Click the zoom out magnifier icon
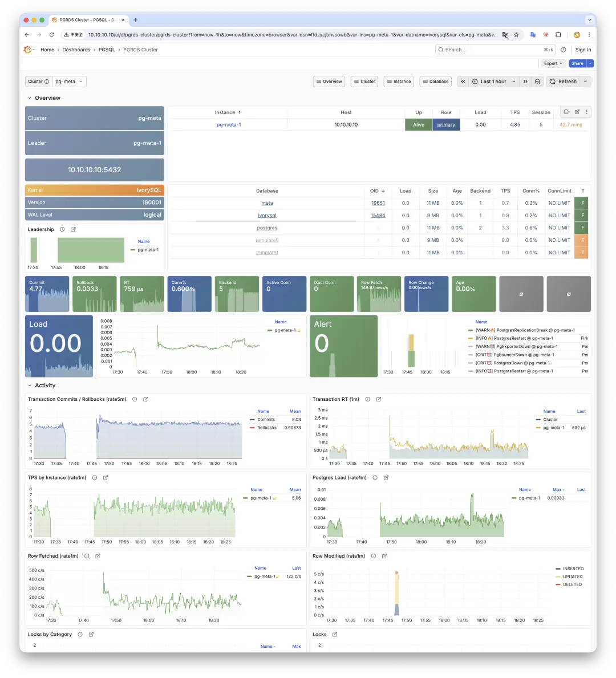Image resolution: width=616 pixels, height=678 pixels. pyautogui.click(x=537, y=81)
